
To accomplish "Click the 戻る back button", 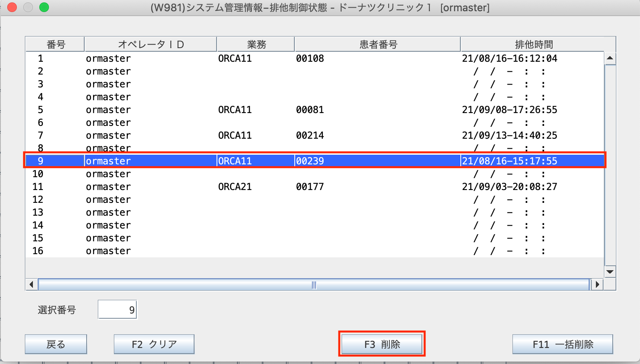I will tap(56, 344).
